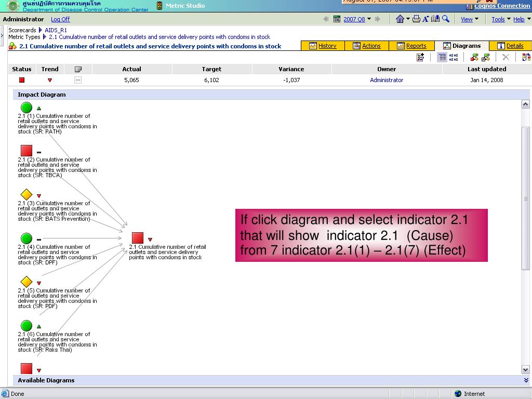The height and width of the screenshot is (399, 532).
Task: Click the metric icon beside the blue title
Action: 12,46
